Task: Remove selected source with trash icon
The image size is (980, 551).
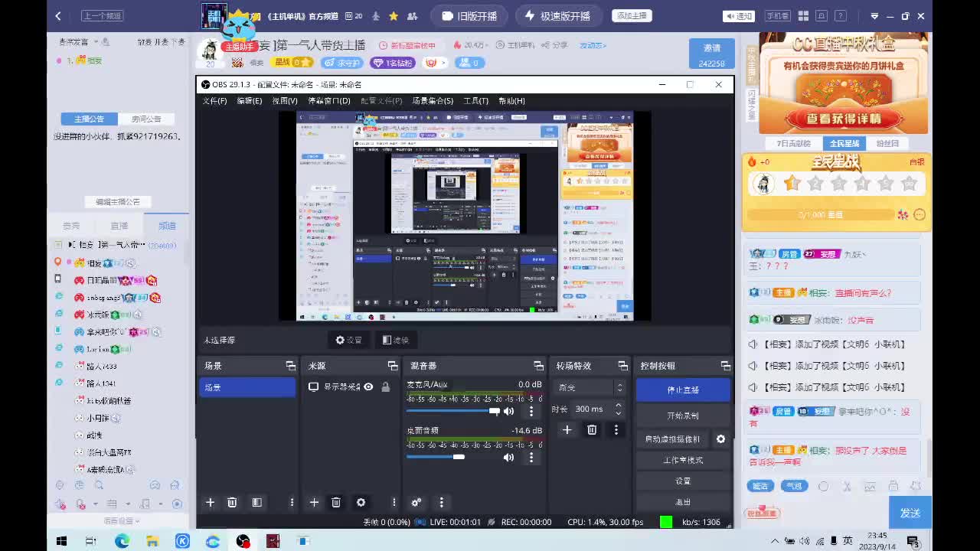Action: click(x=336, y=503)
